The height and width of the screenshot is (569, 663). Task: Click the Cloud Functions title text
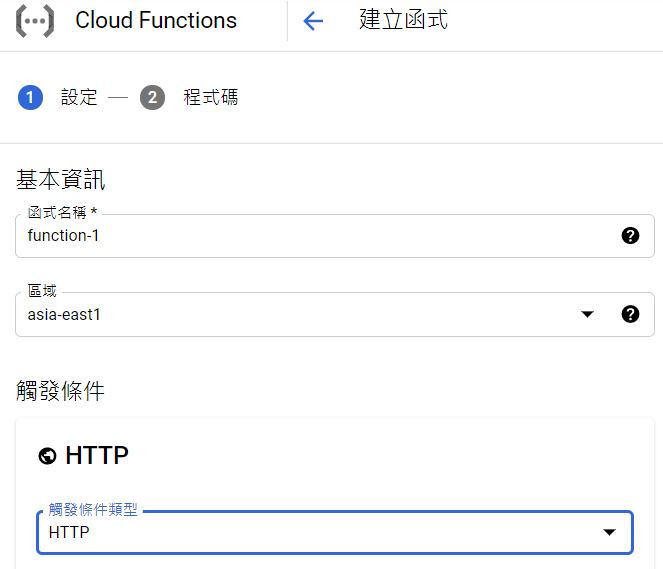156,20
